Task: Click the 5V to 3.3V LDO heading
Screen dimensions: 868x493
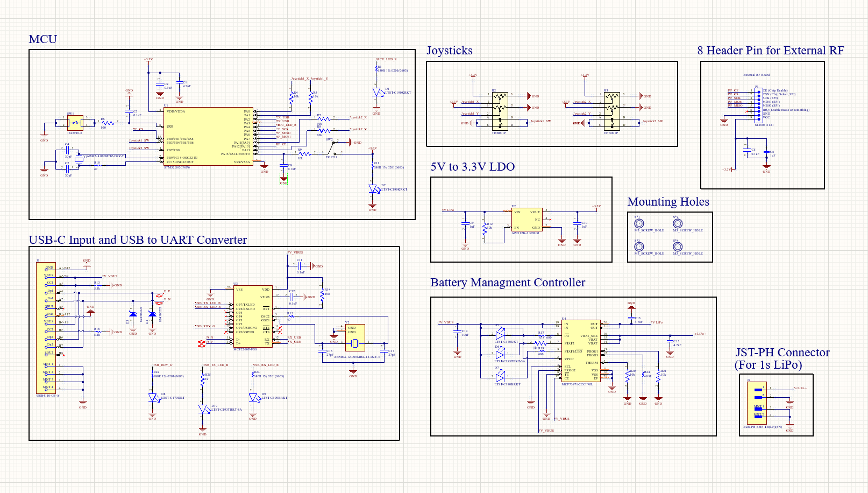Action: coord(472,167)
